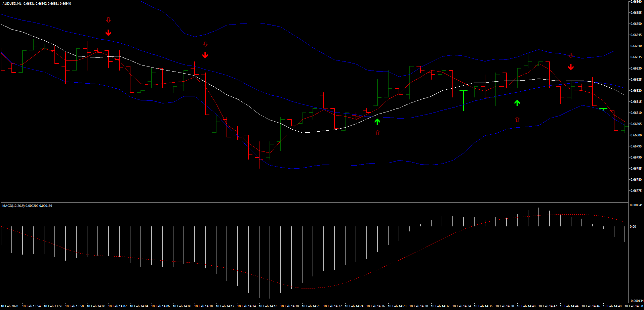Click the second green buy arrow
The width and height of the screenshot is (644, 310).
click(x=517, y=103)
